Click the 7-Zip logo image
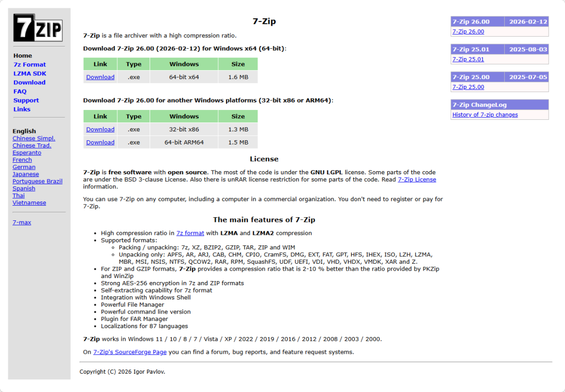This screenshot has height=392, width=565. coord(38,28)
